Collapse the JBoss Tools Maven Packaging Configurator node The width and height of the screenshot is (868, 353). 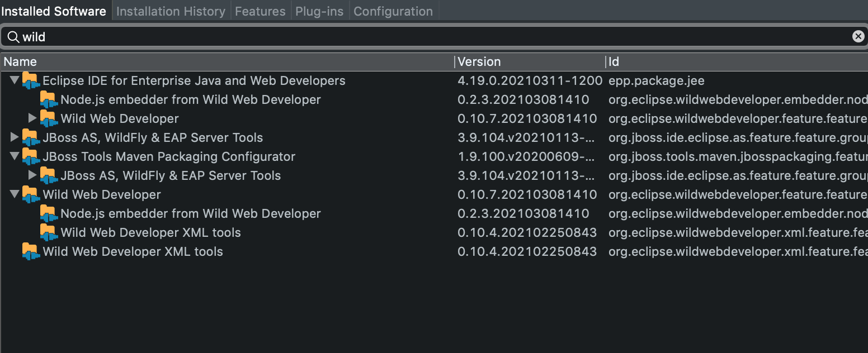[15, 156]
